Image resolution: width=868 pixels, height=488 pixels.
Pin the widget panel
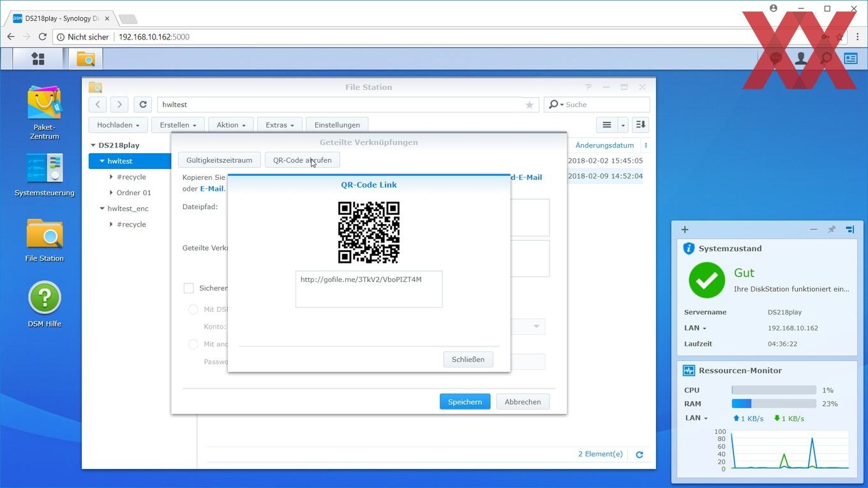pyautogui.click(x=832, y=230)
